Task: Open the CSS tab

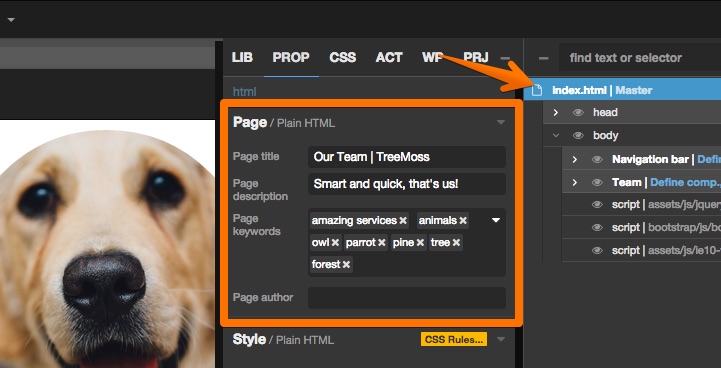Action: click(x=343, y=58)
